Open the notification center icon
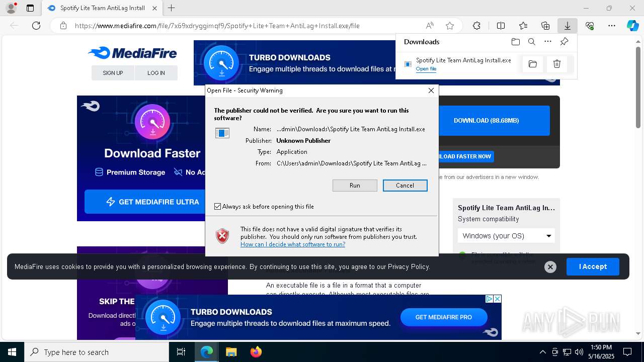Screen dimensions: 644x362 point(627,352)
